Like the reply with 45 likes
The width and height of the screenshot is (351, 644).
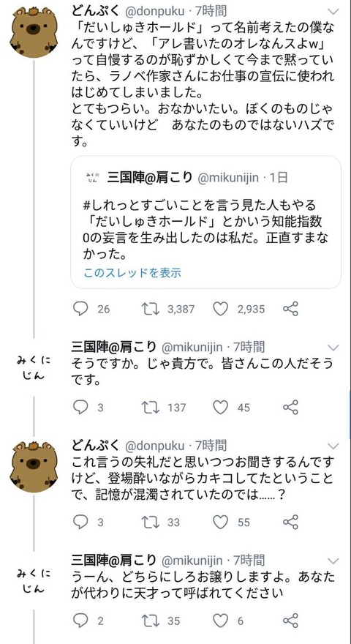click(220, 408)
